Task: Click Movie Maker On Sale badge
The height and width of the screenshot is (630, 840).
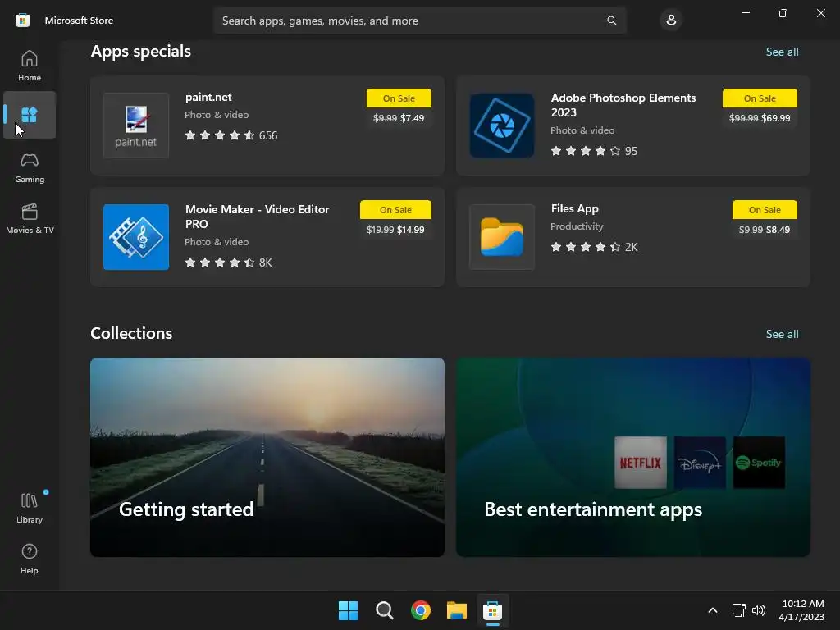Action: [x=395, y=209]
